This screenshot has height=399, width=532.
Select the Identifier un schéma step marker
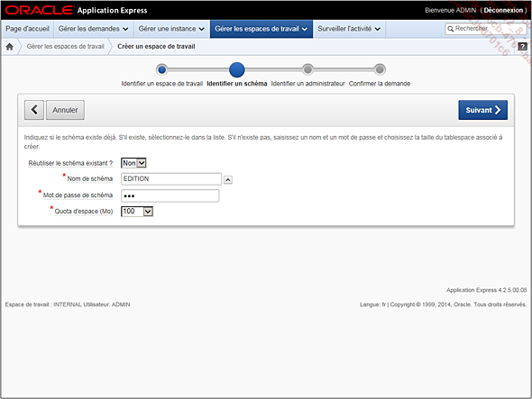point(237,70)
